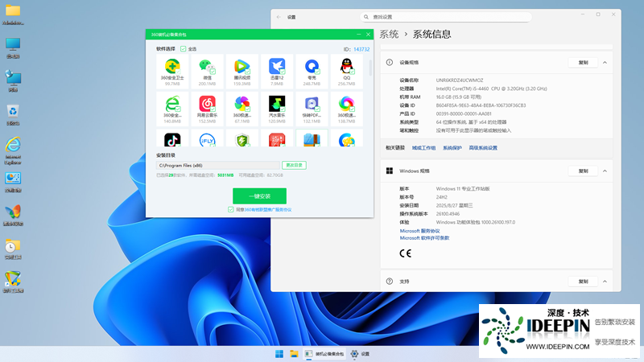Select the red video app tile in third row
The height and width of the screenshot is (362, 644).
coord(277,138)
